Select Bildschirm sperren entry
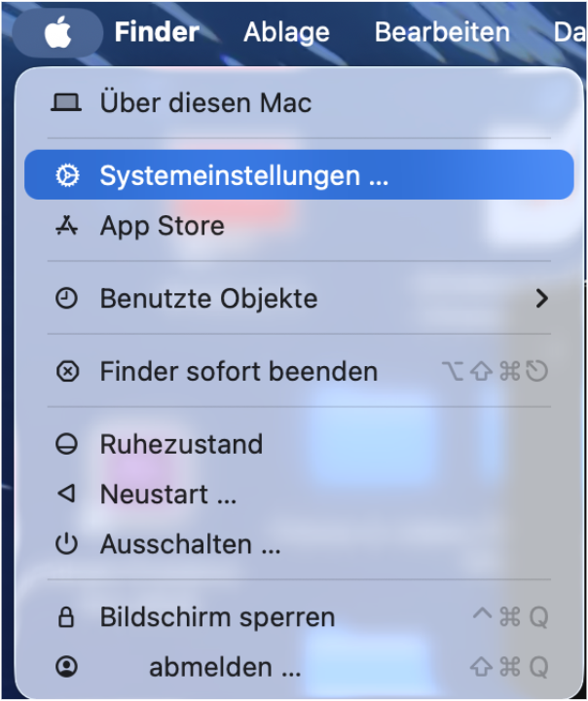The height and width of the screenshot is (701, 588). coord(217,617)
